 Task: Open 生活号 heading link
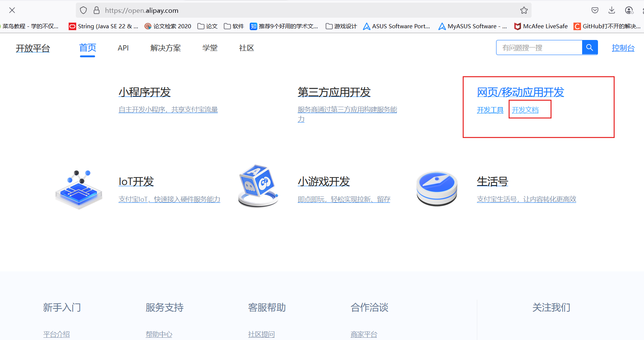492,181
